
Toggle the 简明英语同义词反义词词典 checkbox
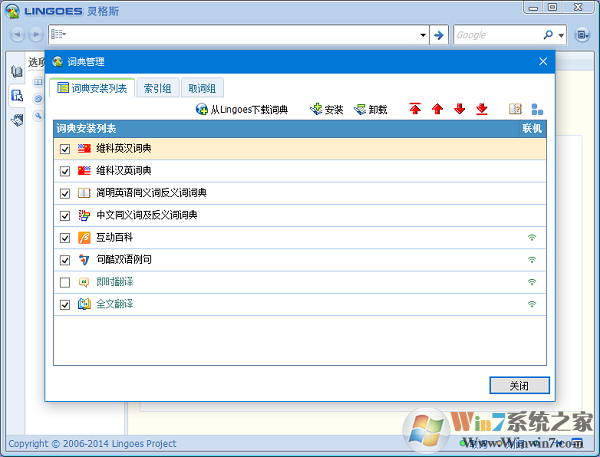(x=65, y=193)
